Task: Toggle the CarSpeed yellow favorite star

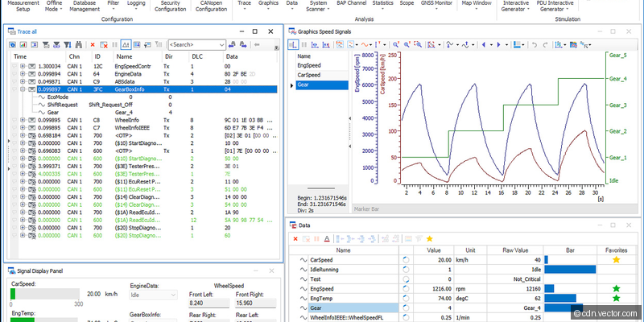Action: click(616, 260)
